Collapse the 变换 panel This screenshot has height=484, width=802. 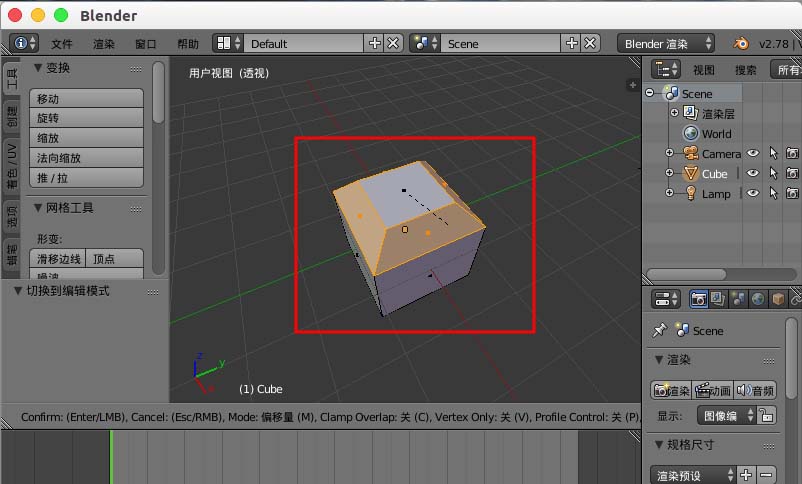pos(37,68)
